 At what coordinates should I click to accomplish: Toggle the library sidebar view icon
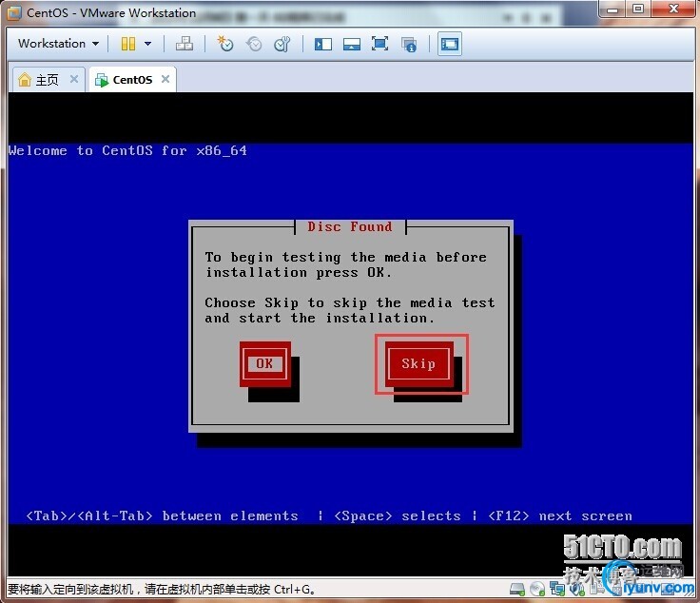tap(322, 44)
